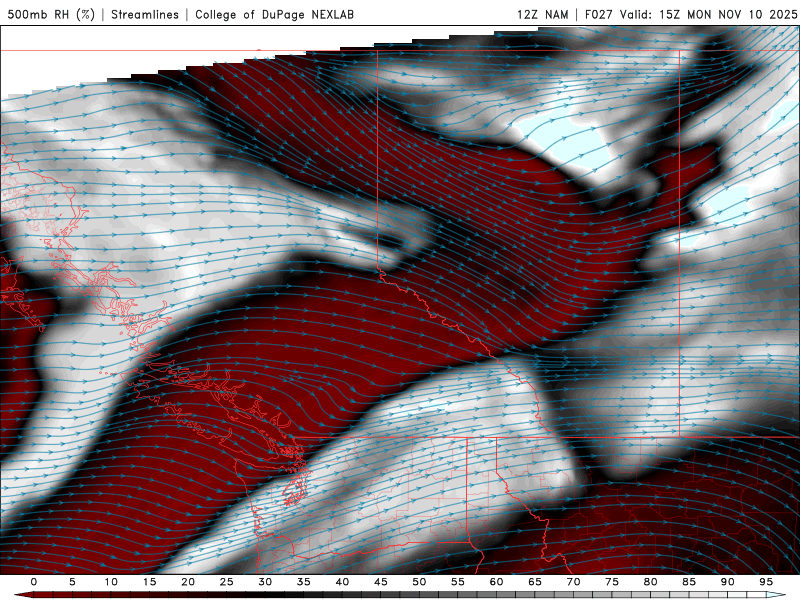This screenshot has width=800, height=600.
Task: Click the 20 label on RH scale
Action: pos(188,582)
